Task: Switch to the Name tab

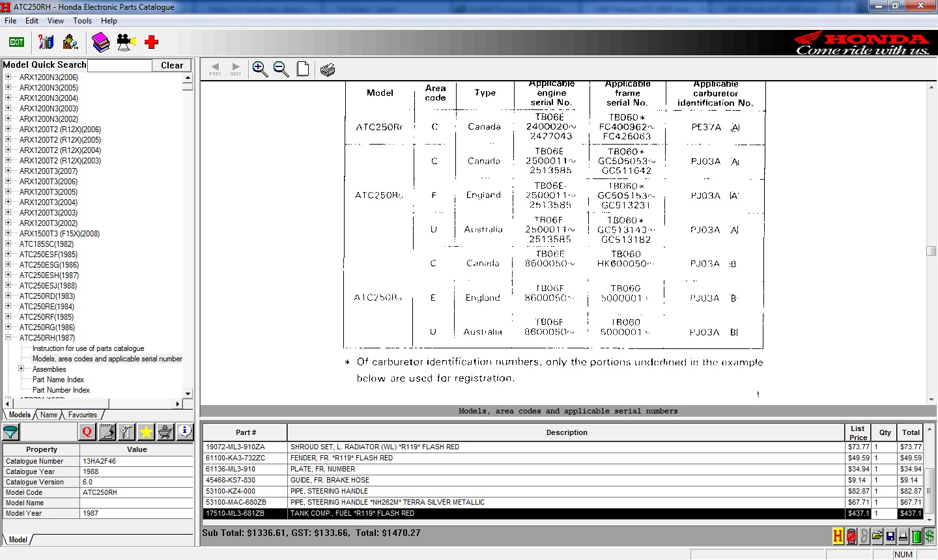Action: [x=49, y=415]
